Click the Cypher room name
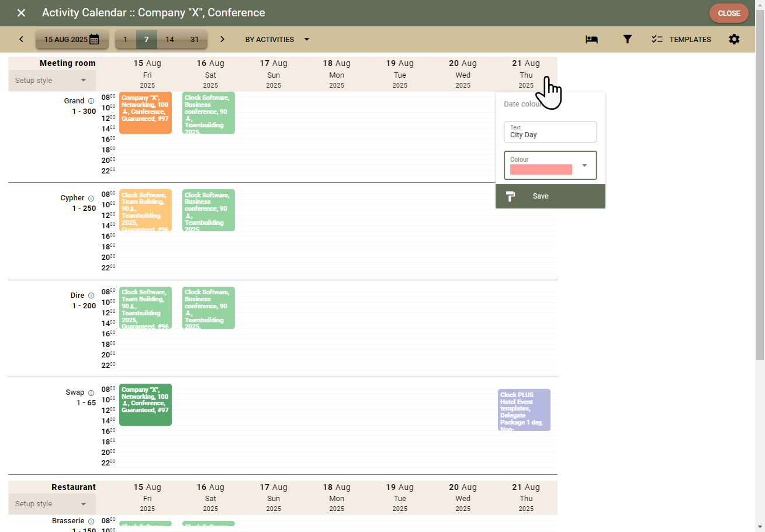The height and width of the screenshot is (532, 765). 72,198
